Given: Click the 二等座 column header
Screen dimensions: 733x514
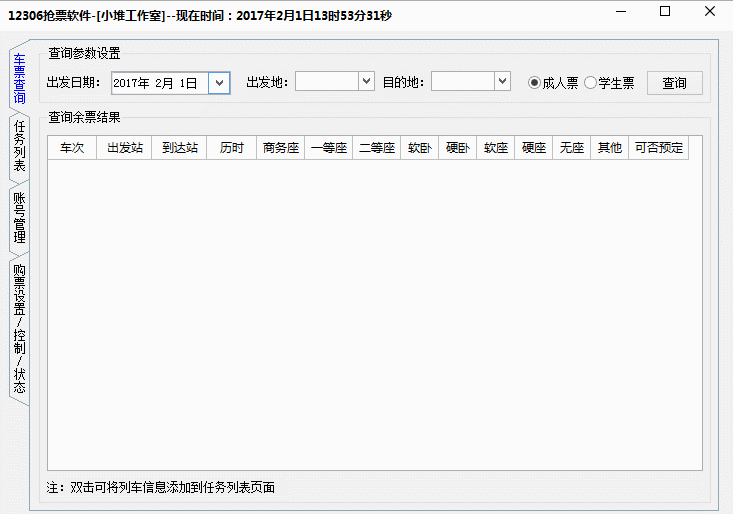Looking at the screenshot, I should [x=377, y=148].
